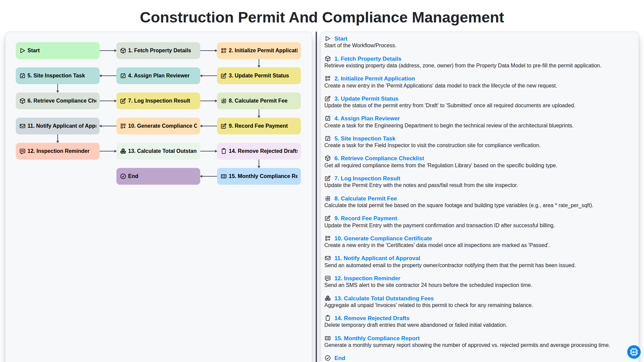Click description starting 'Send an SMS alert'

pos(428,285)
